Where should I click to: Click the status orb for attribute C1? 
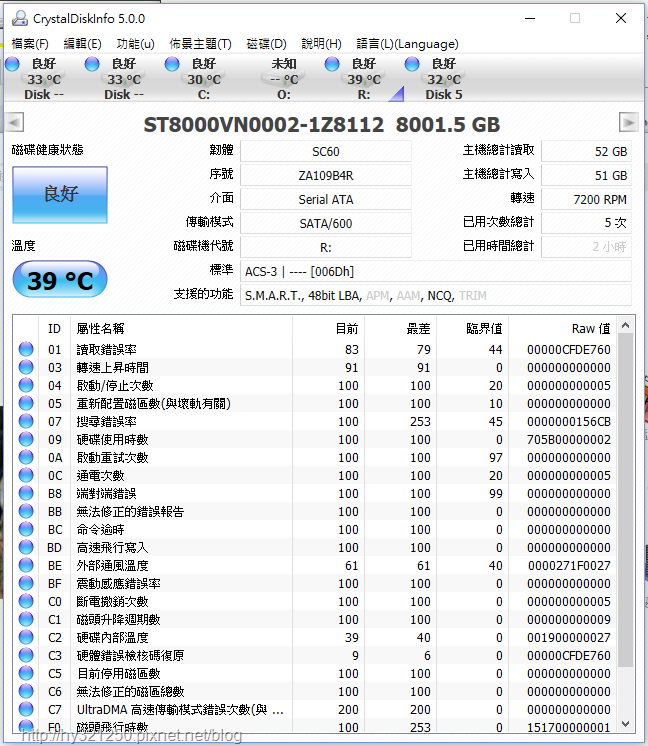tap(26, 619)
